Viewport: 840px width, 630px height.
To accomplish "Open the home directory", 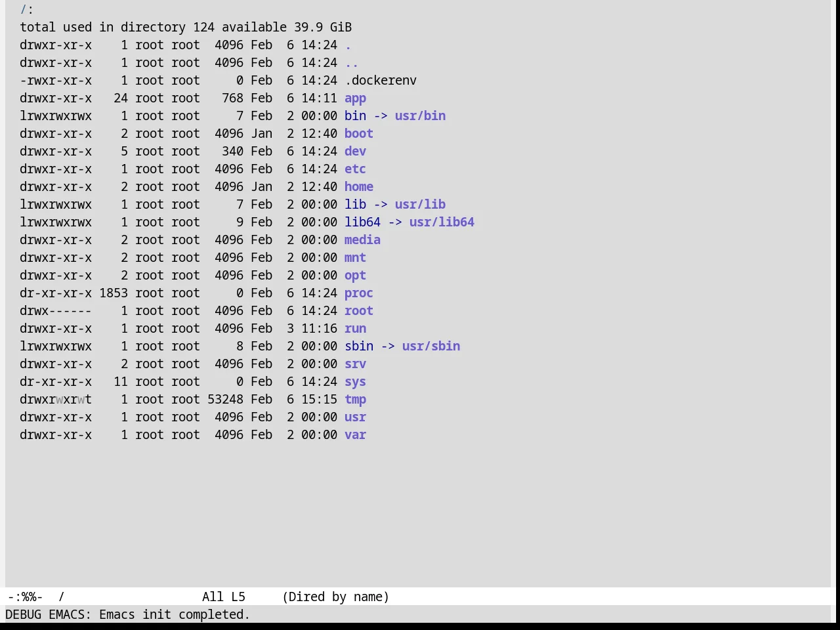I will [x=359, y=187].
